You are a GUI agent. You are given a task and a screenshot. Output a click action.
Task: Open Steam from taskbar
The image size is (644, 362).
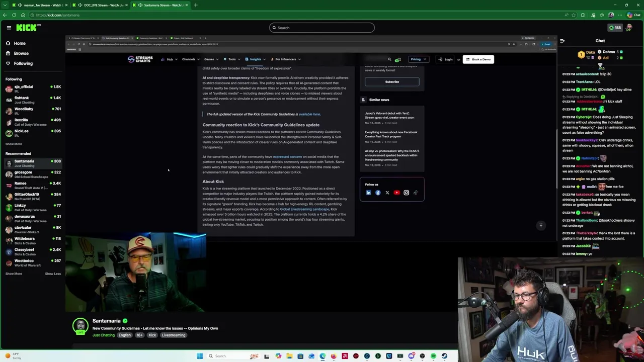[444, 356]
